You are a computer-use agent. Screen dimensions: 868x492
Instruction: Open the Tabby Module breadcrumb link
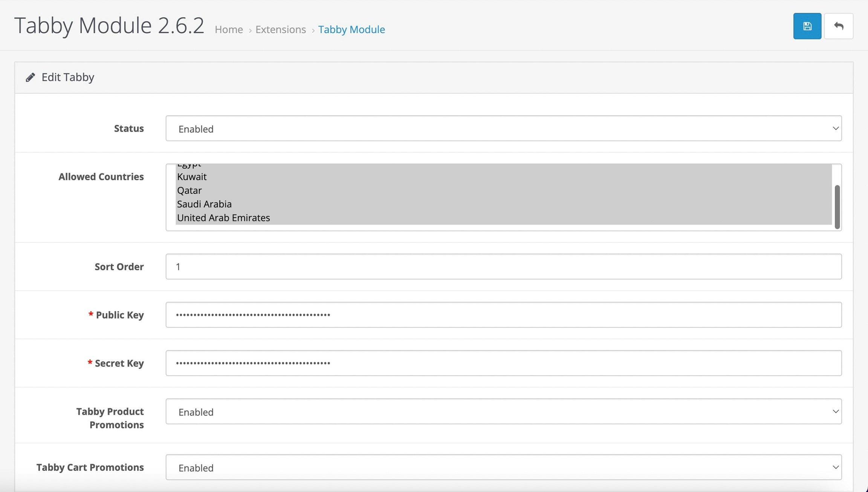(x=351, y=29)
